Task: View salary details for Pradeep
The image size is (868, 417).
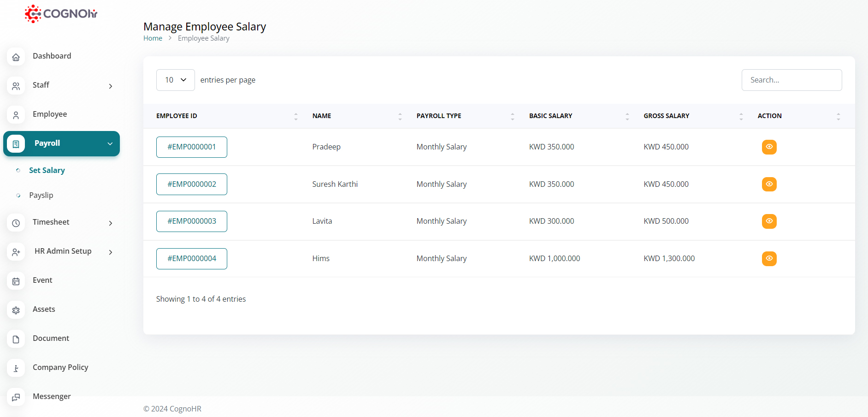Action: 769,147
